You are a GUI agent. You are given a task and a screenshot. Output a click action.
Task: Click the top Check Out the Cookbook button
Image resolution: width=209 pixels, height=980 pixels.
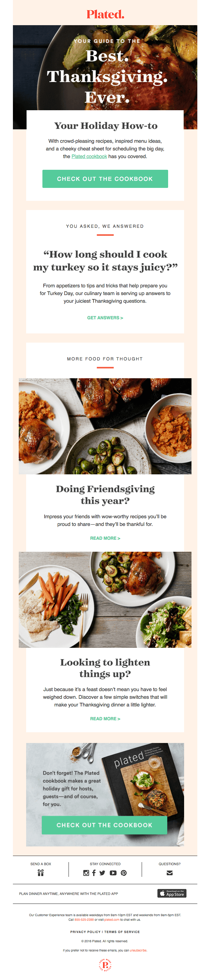tap(105, 179)
